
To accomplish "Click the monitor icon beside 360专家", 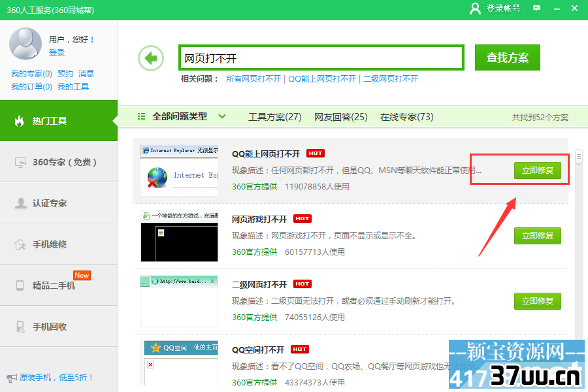I will tap(20, 162).
